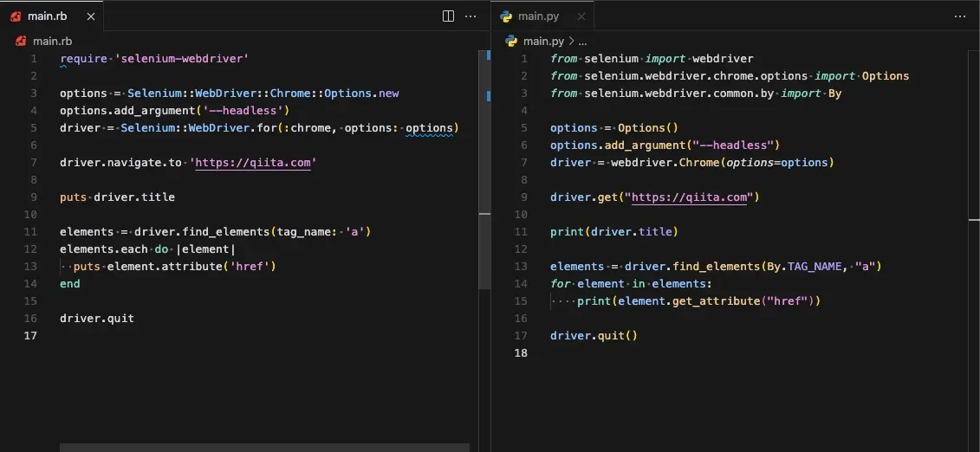This screenshot has width=980, height=452.
Task: Click 'Options()' on line 5 of main.py
Action: [648, 128]
